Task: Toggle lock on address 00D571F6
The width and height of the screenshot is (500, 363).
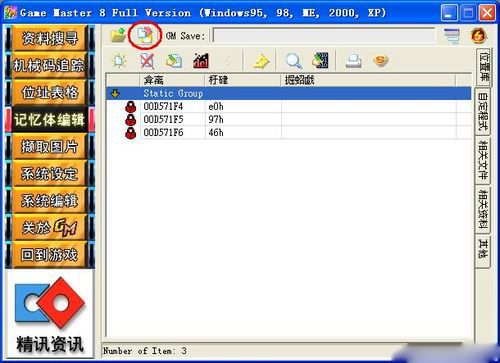Action: point(131,133)
